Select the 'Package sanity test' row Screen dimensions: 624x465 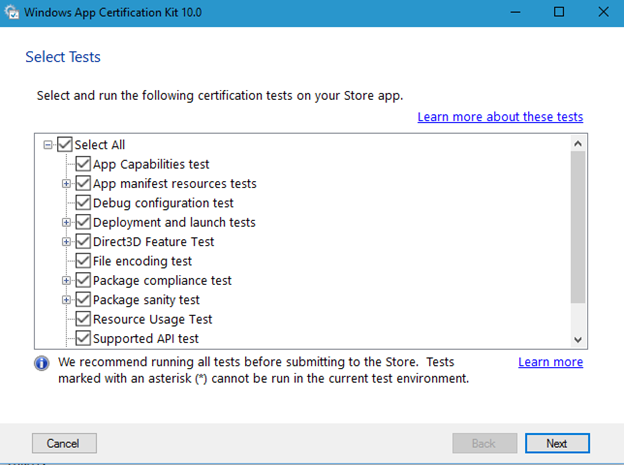(x=146, y=300)
